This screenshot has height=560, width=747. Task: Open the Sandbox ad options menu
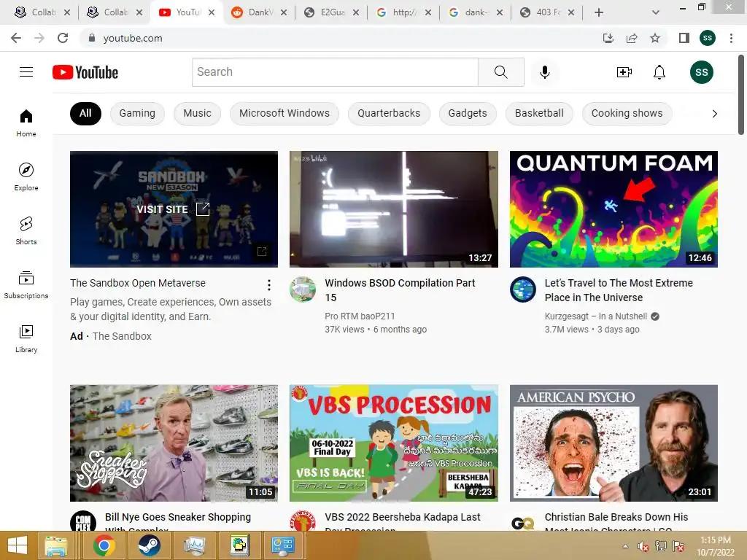(x=269, y=285)
